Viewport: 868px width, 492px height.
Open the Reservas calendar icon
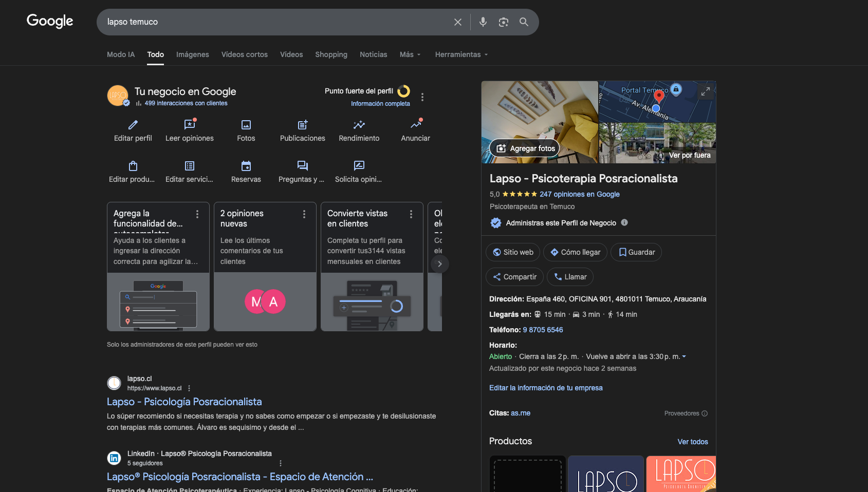[x=246, y=166]
